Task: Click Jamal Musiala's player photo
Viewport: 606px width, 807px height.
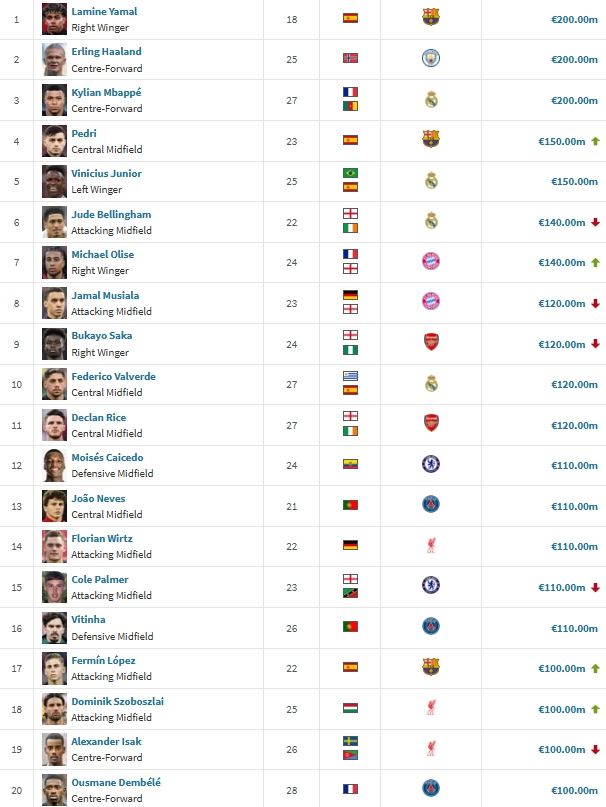Action: 54,302
